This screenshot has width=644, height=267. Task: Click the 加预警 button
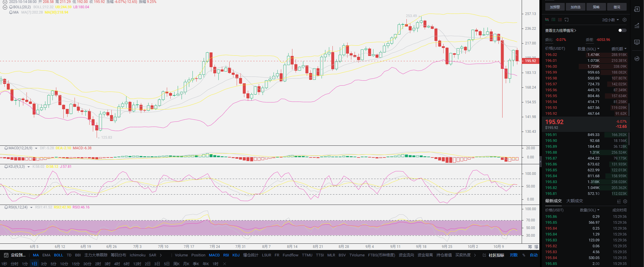[555, 7]
